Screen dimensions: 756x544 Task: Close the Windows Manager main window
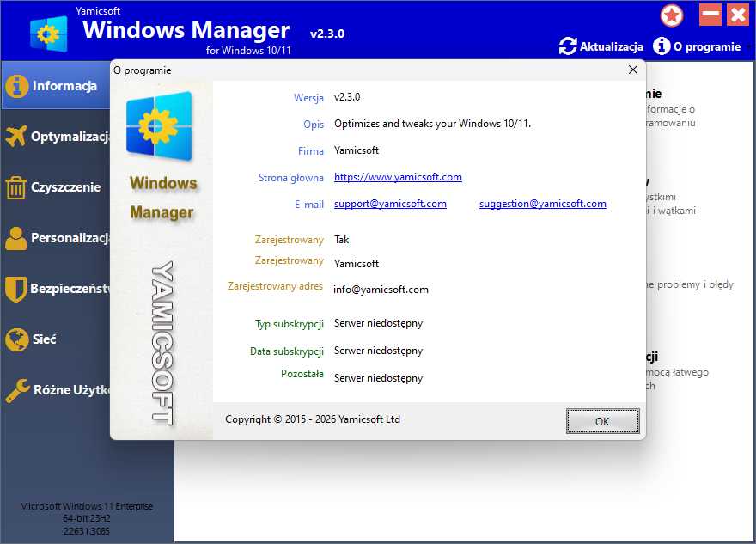click(738, 15)
